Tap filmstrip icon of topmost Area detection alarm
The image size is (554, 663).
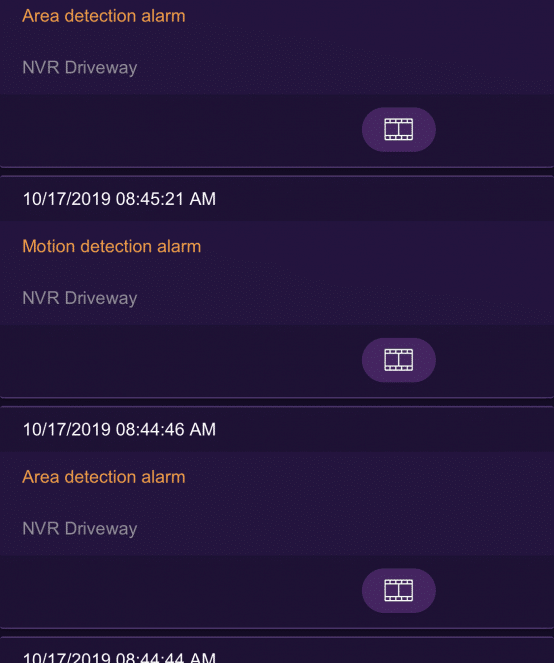pos(398,129)
